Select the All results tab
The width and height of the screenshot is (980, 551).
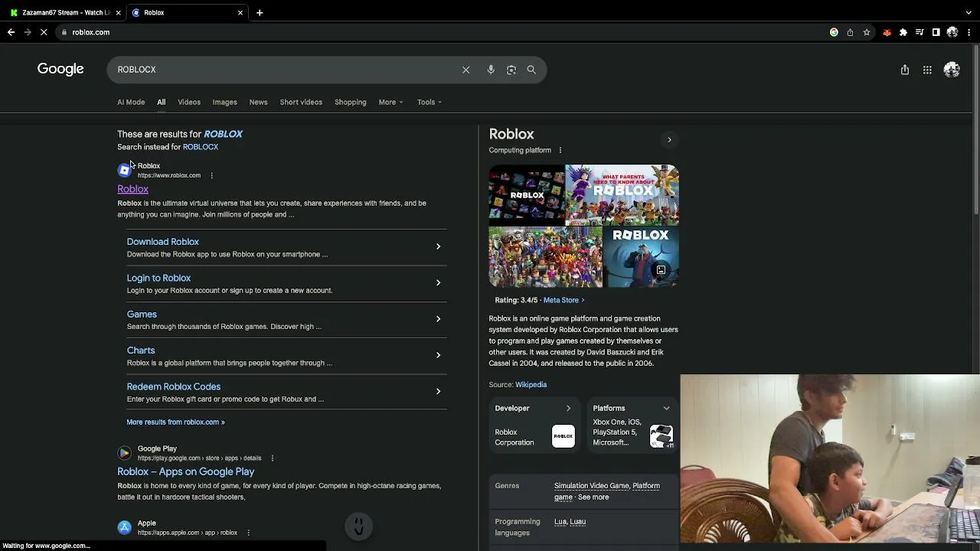point(161,102)
